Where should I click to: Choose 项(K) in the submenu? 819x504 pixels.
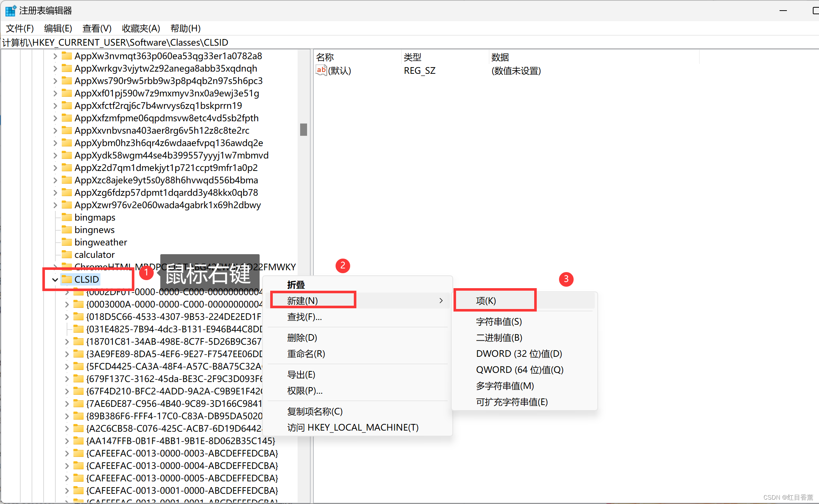point(486,301)
